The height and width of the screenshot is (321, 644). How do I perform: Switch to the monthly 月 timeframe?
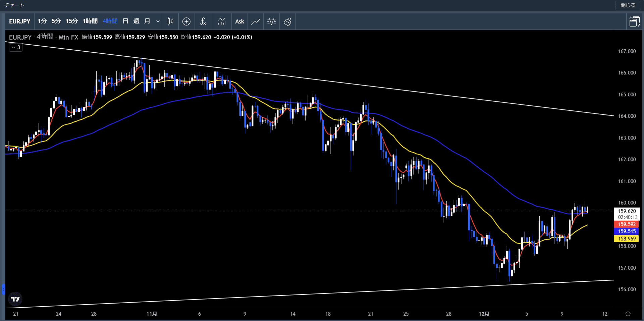147,21
